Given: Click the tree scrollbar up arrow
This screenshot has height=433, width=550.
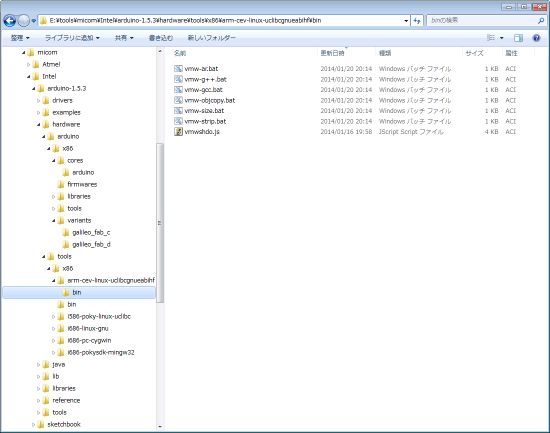Looking at the screenshot, I should coord(160,52).
